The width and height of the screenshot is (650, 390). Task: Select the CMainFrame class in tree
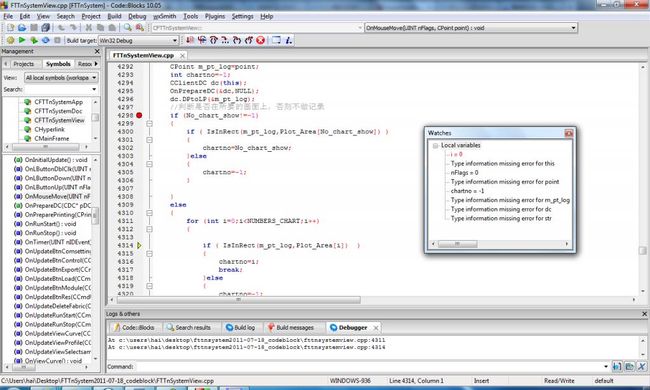(52, 138)
